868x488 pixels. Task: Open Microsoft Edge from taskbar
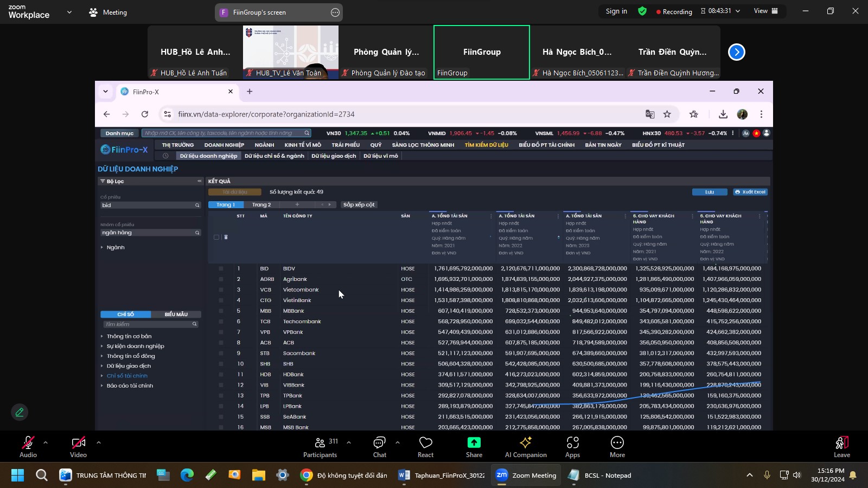[x=187, y=476]
